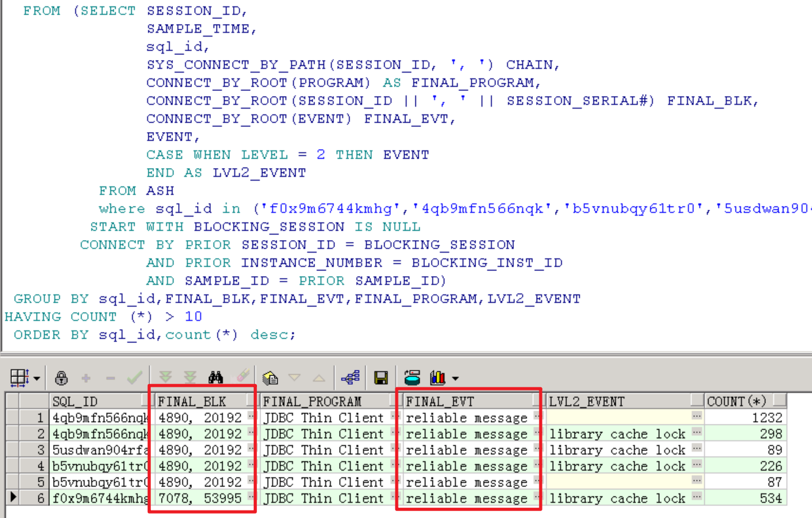The width and height of the screenshot is (812, 518).
Task: Place cursor on SAMPLE_TIME in the query
Action: point(199,29)
